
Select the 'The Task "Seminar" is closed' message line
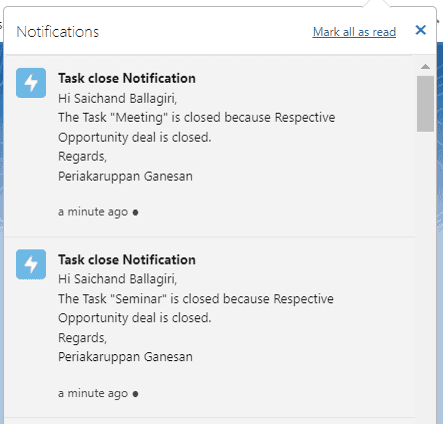(196, 299)
